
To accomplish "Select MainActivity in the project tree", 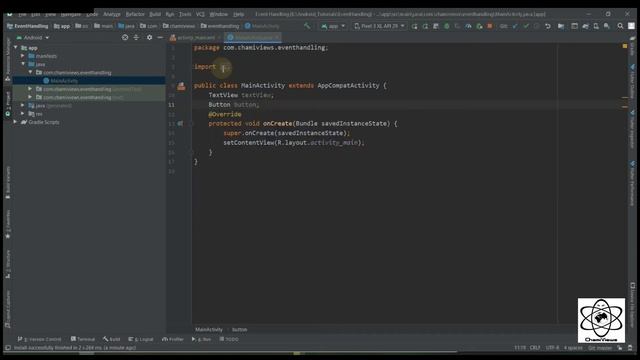I will pyautogui.click(x=64, y=81).
